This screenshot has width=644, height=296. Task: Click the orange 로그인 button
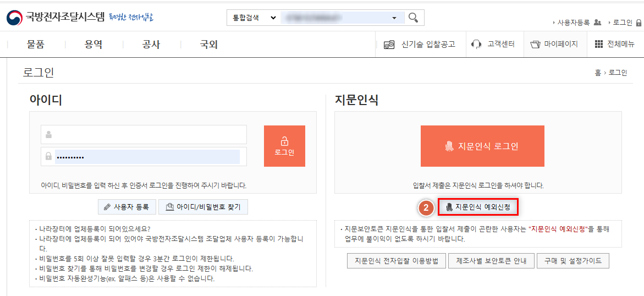(x=285, y=146)
